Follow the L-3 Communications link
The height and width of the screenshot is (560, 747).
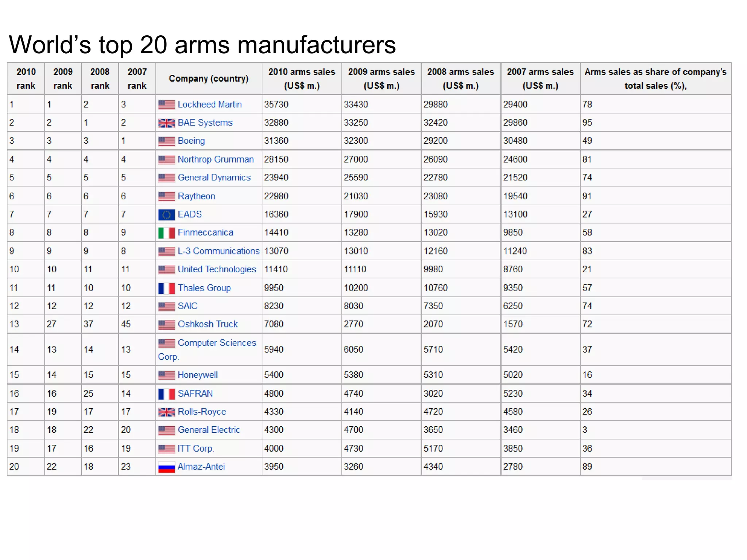click(x=218, y=251)
